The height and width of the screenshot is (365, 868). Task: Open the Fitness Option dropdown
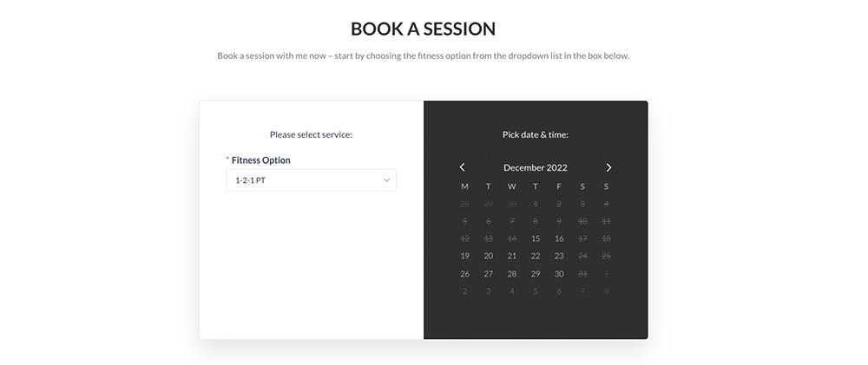[311, 180]
